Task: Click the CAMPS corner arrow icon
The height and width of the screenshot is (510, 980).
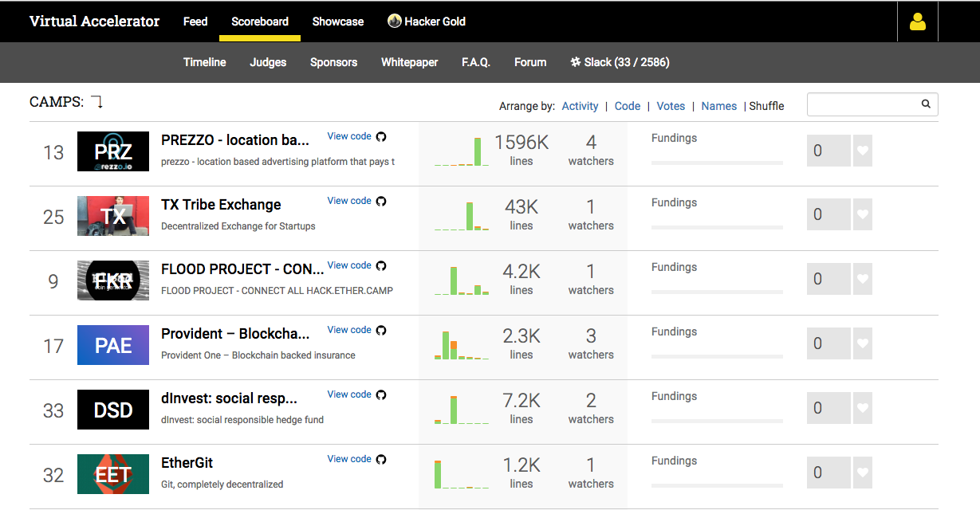Action: [x=96, y=102]
